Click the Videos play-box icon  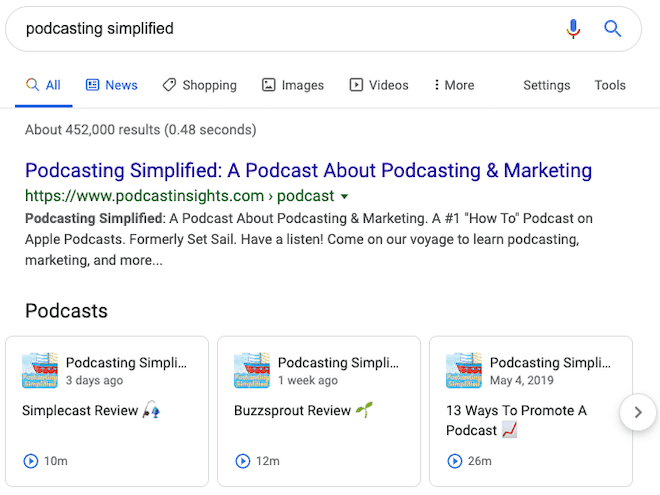(356, 85)
